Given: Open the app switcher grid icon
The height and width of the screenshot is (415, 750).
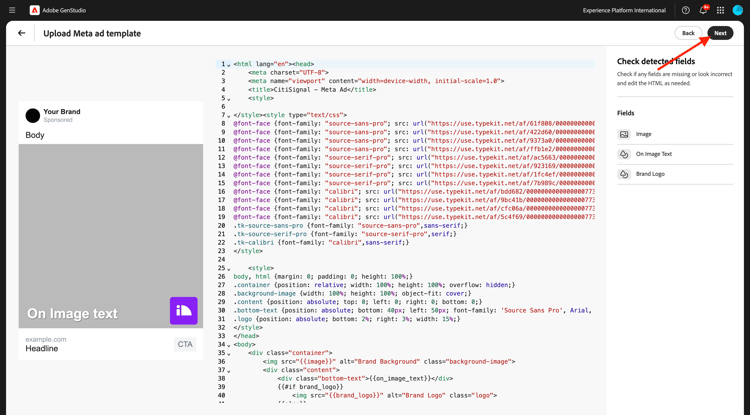Looking at the screenshot, I should pyautogui.click(x=720, y=10).
